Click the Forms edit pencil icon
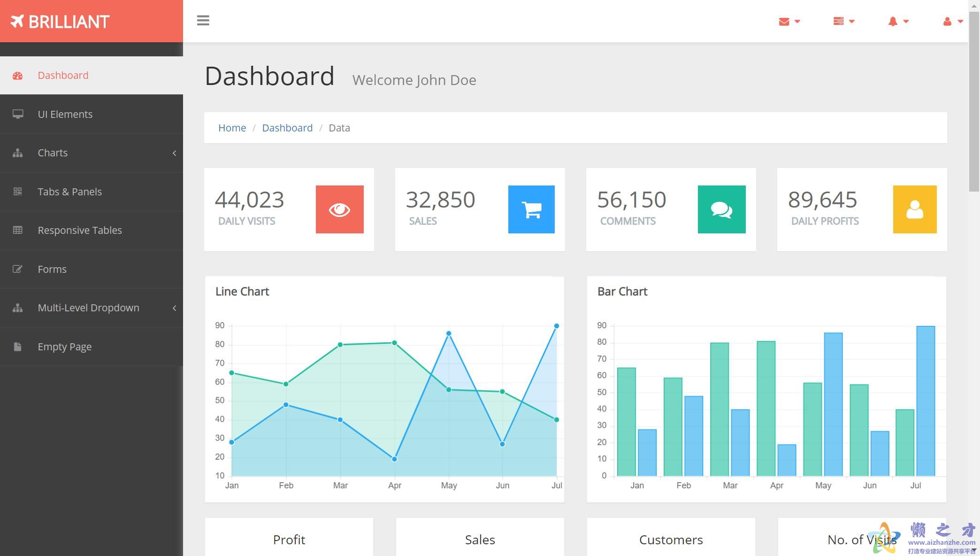Screen dimensions: 980x556 pos(18,269)
